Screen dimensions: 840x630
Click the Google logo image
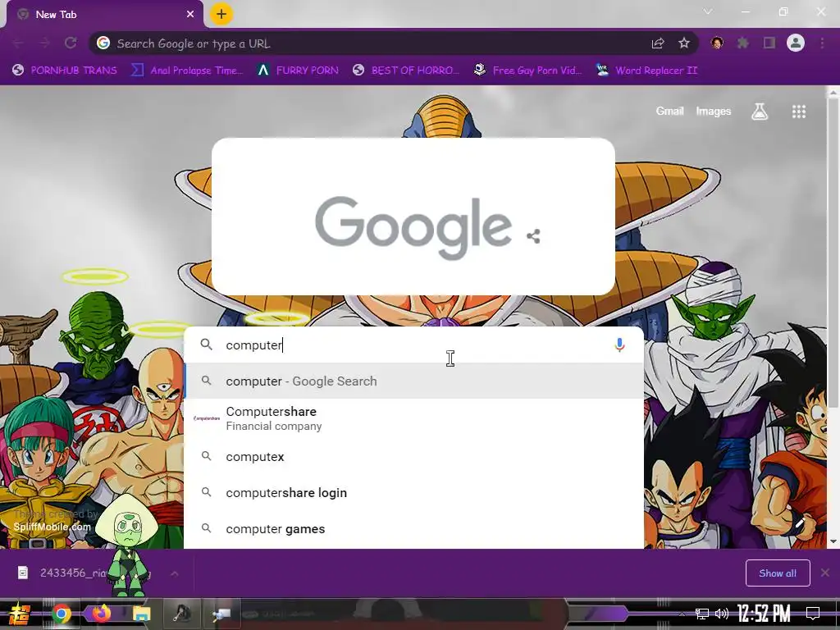413,227
